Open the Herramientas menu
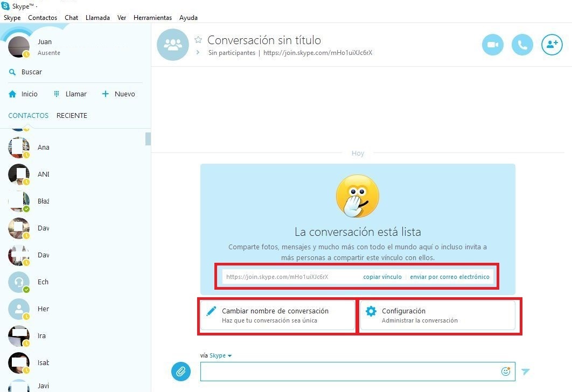Screen dimensions: 572x392 pyautogui.click(x=152, y=18)
